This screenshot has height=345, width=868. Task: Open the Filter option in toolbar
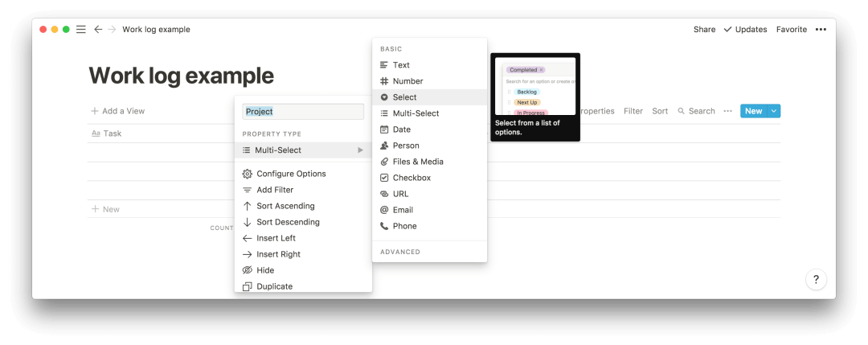pyautogui.click(x=633, y=111)
